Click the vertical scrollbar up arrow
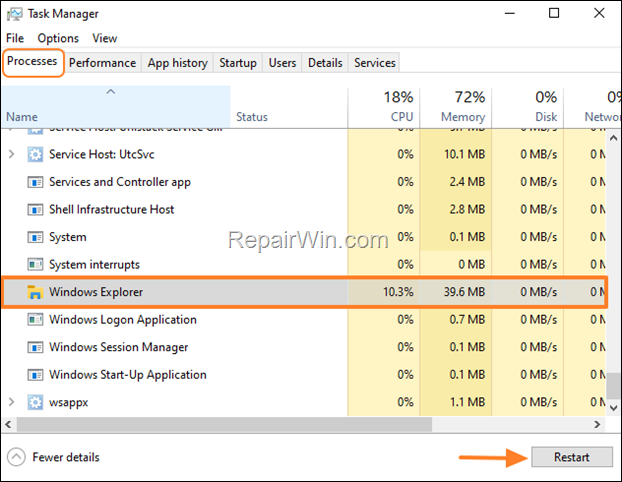The height and width of the screenshot is (482, 622). (x=613, y=138)
